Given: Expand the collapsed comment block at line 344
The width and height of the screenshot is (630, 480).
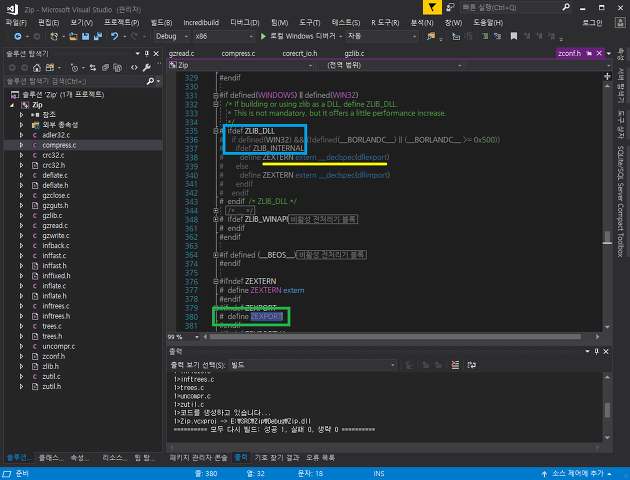Looking at the screenshot, I should 216,210.
